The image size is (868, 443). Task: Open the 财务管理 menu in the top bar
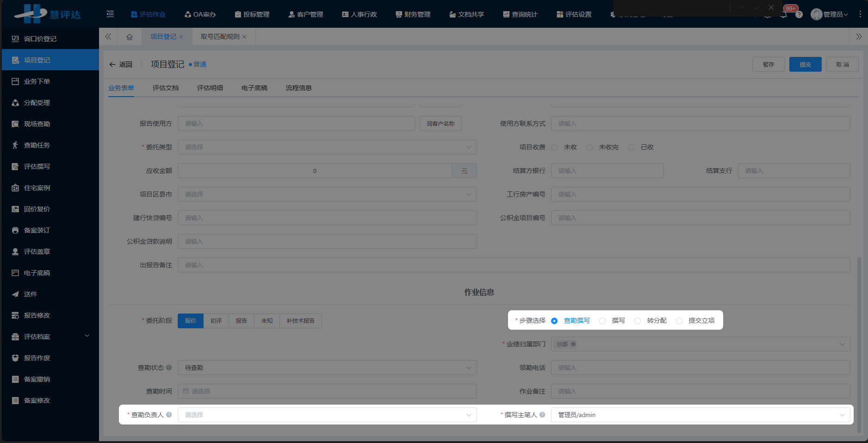(x=413, y=14)
